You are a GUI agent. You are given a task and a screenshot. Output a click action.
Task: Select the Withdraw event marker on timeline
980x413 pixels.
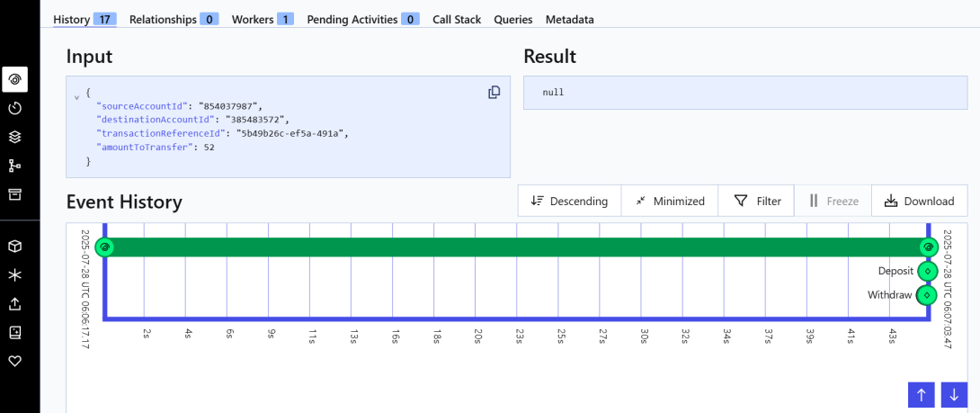click(x=927, y=295)
